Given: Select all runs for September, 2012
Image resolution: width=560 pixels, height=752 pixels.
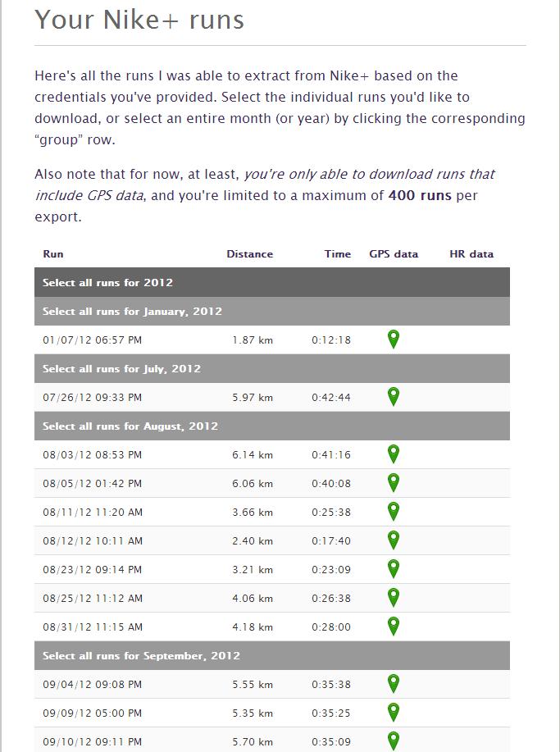Looking at the screenshot, I should point(141,656).
